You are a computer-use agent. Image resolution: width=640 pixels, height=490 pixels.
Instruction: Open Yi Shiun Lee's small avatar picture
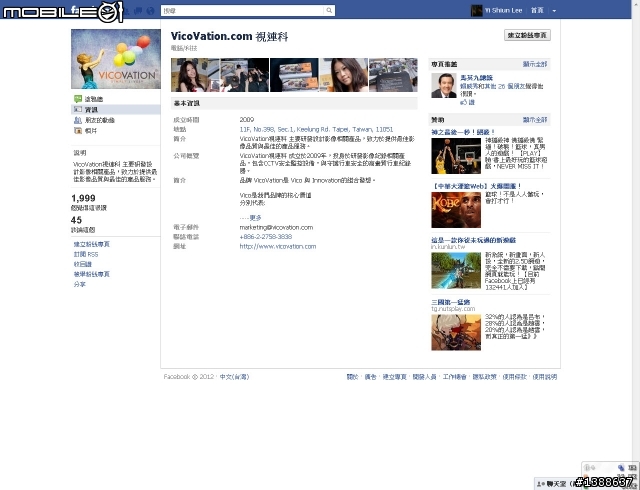476,11
